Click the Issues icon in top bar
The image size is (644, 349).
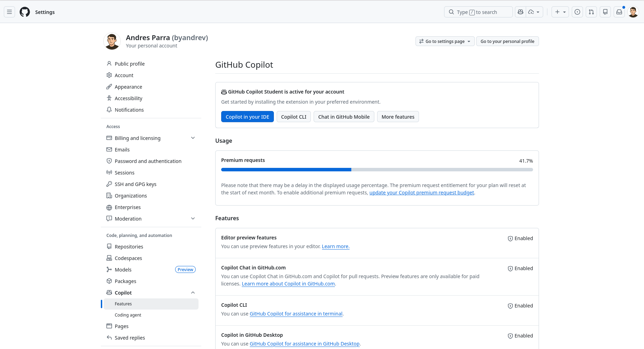click(577, 12)
